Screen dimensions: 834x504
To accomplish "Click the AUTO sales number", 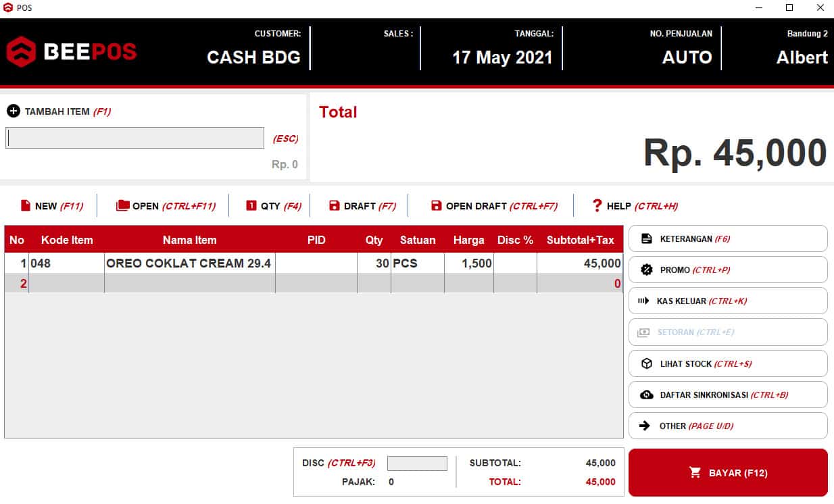I will (687, 57).
